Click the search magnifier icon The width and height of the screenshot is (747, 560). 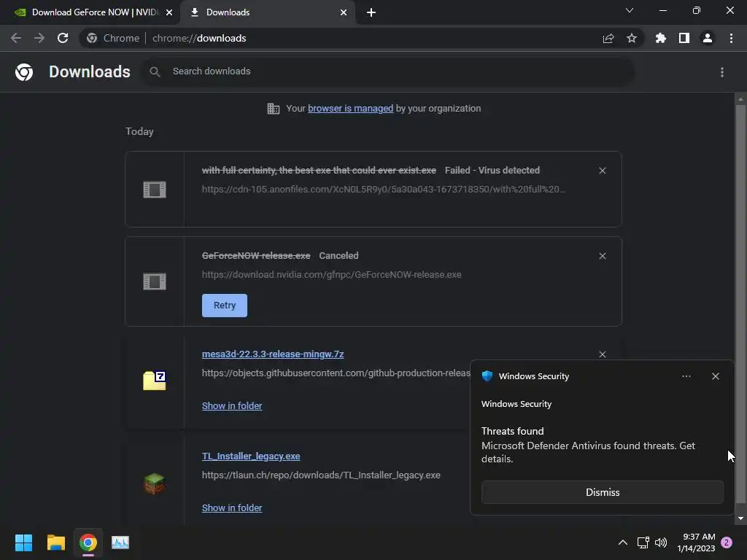click(155, 72)
